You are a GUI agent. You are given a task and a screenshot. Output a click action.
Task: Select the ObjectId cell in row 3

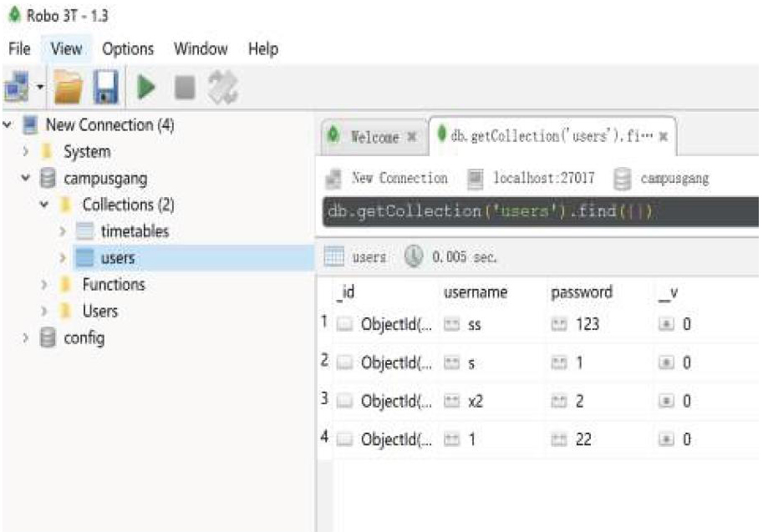tap(384, 401)
